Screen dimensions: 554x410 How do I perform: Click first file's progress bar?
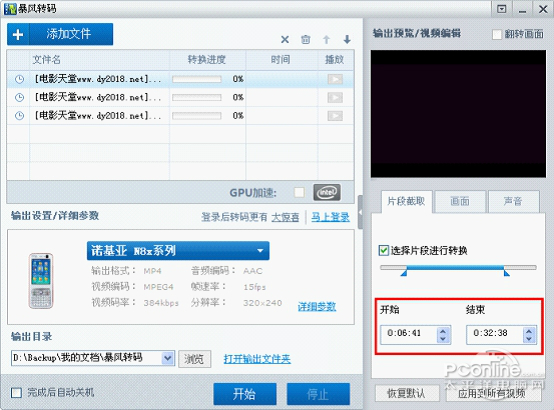point(197,79)
